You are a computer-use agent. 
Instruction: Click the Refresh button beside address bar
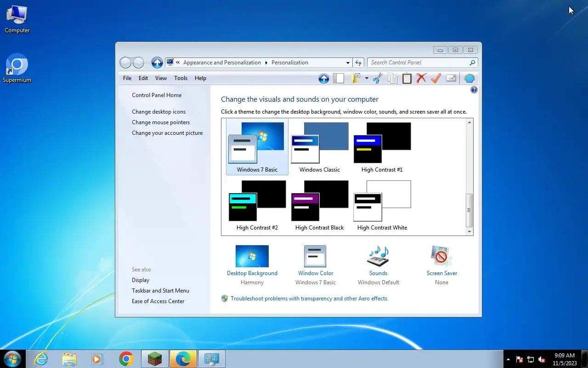pyautogui.click(x=359, y=63)
